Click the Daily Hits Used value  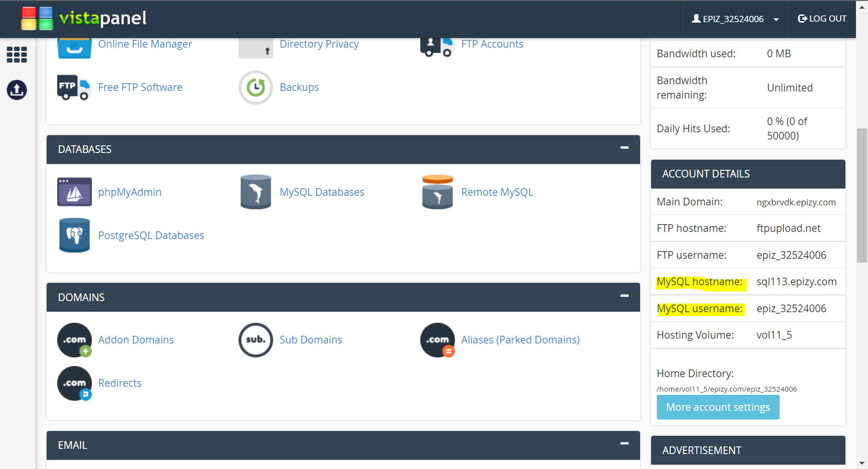pos(787,129)
